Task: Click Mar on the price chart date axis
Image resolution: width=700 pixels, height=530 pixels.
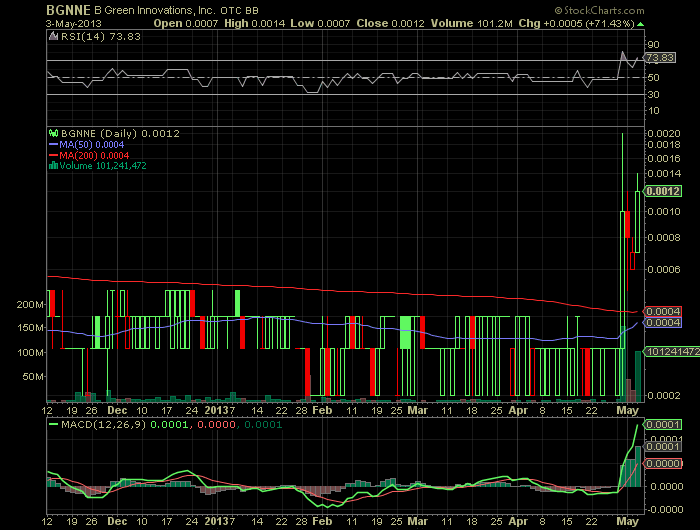Action: coord(417,410)
